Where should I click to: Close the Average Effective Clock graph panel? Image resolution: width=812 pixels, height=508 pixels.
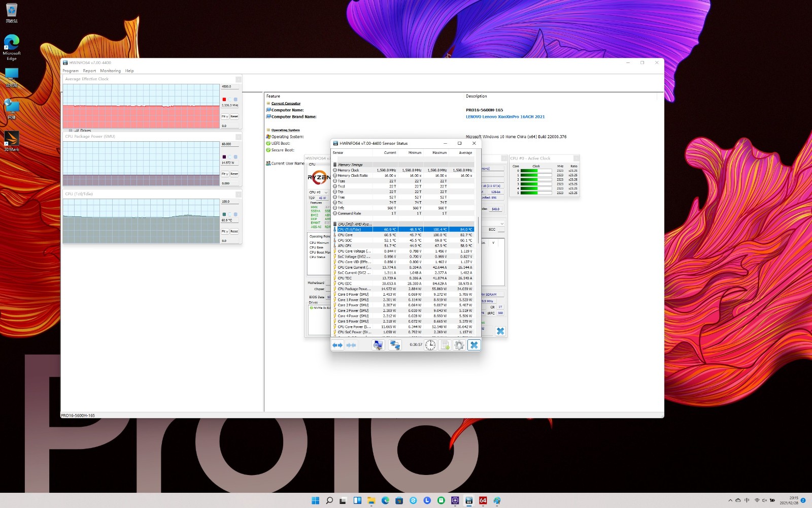click(x=238, y=79)
